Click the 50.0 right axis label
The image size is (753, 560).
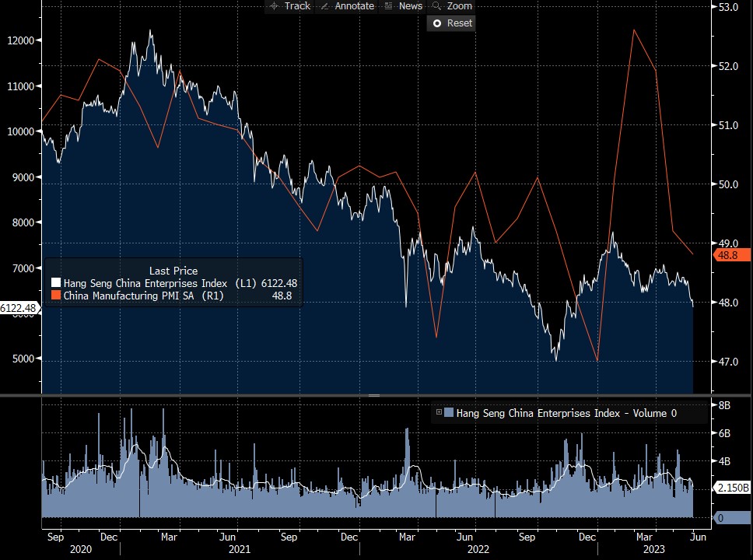pyautogui.click(x=728, y=184)
